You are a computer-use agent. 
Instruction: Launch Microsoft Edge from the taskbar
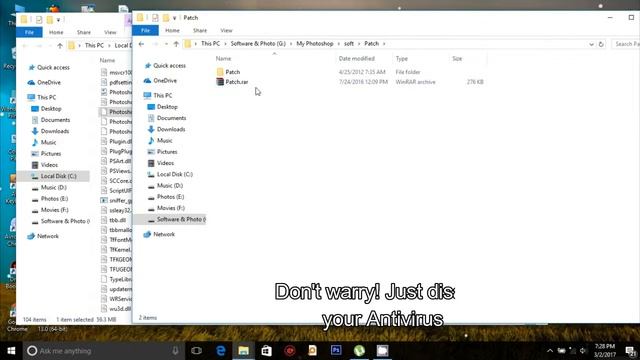tap(220, 351)
